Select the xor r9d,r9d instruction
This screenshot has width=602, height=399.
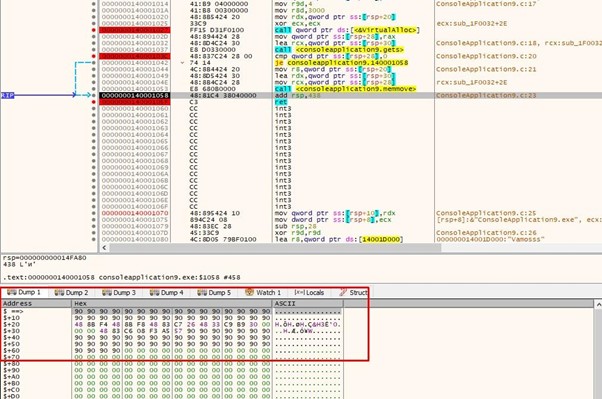coord(297,233)
